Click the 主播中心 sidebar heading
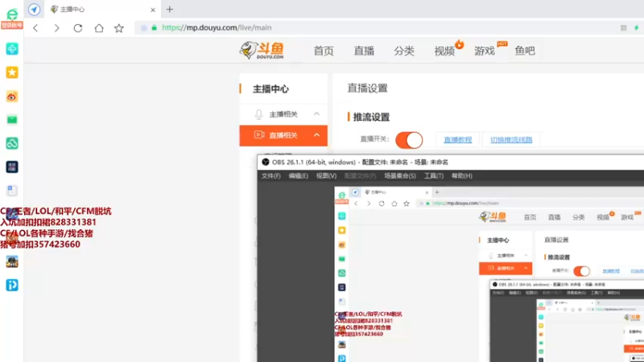 (x=270, y=89)
